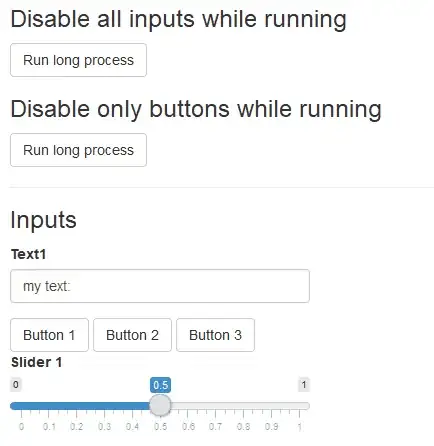Click the Slider 1 round handle
This screenshot has height=446, width=434.
tap(160, 405)
